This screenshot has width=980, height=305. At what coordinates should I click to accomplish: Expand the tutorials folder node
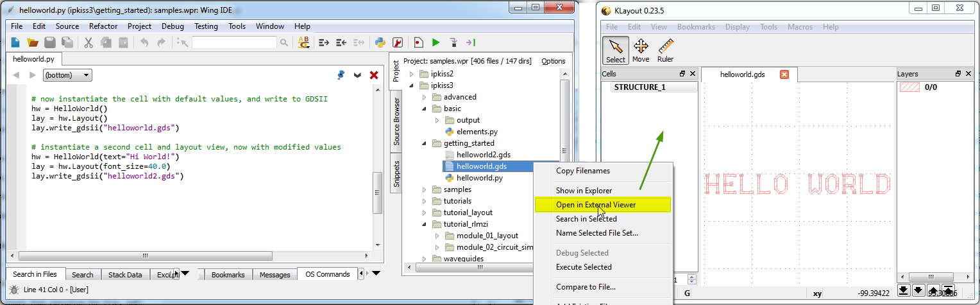coord(424,201)
